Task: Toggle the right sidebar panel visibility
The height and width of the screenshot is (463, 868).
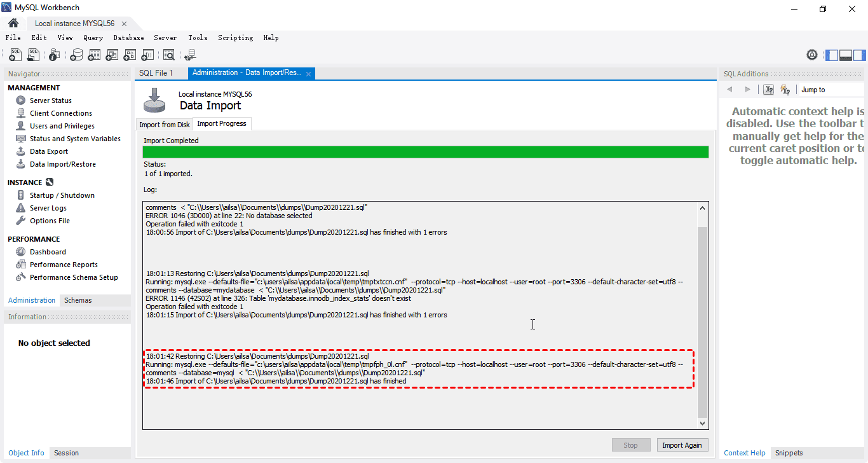Action: [x=860, y=55]
